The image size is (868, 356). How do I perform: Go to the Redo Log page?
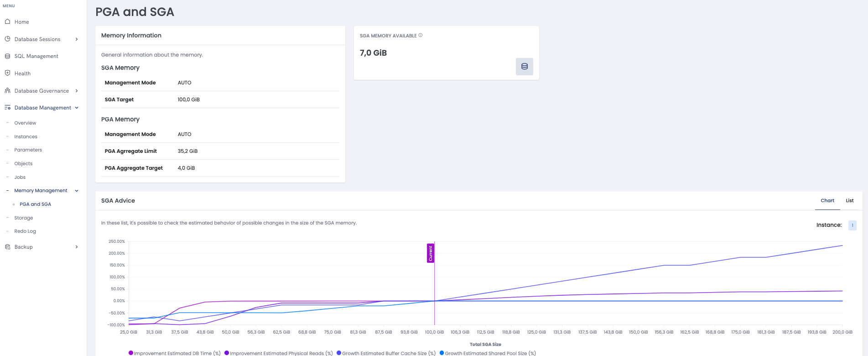[25, 231]
